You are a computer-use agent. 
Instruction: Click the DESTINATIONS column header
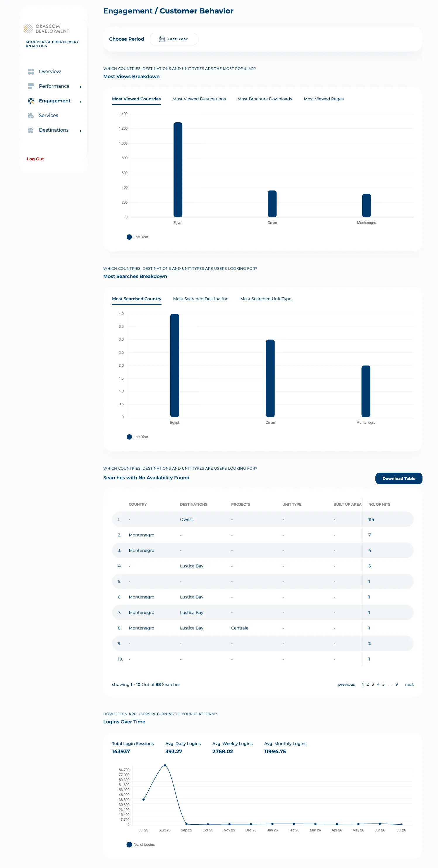point(194,505)
